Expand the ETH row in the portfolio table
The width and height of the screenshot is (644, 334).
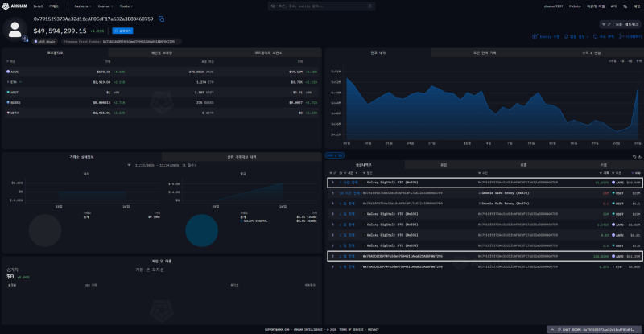pyautogui.click(x=14, y=81)
